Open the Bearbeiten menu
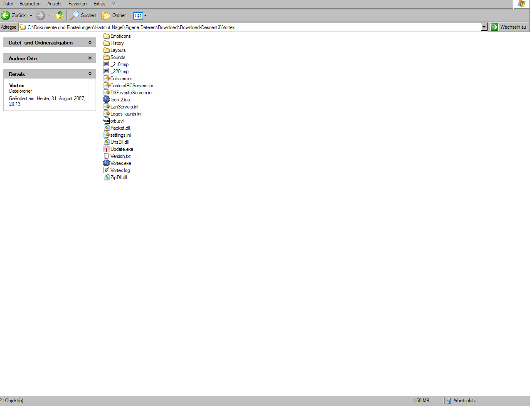Viewport: 532px width, 406px height. (x=30, y=4)
